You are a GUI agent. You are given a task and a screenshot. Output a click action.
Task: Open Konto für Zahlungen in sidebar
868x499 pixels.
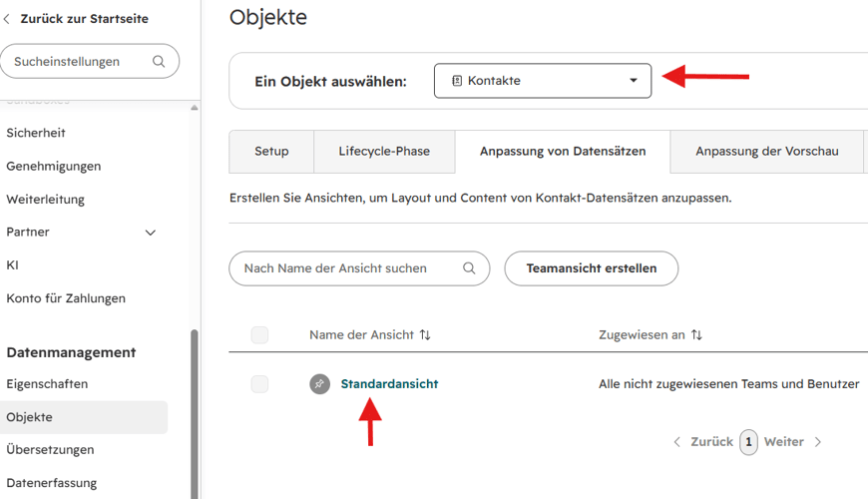coord(66,298)
